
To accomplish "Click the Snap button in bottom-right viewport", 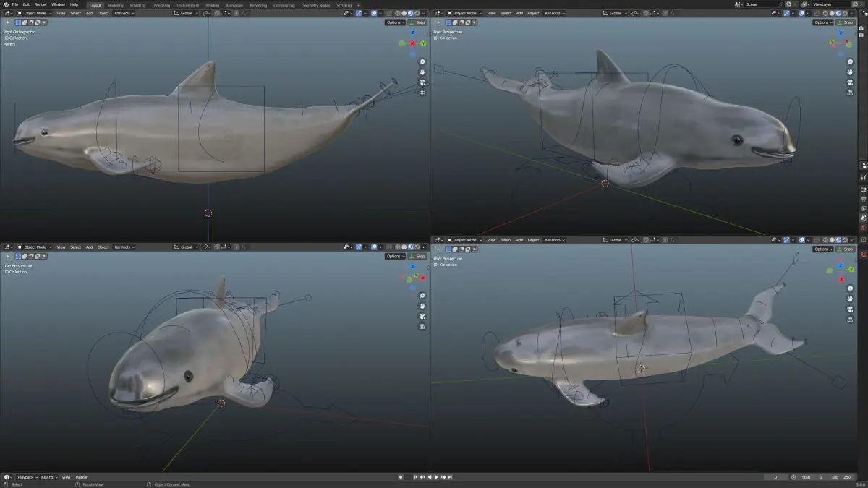I will tap(844, 249).
